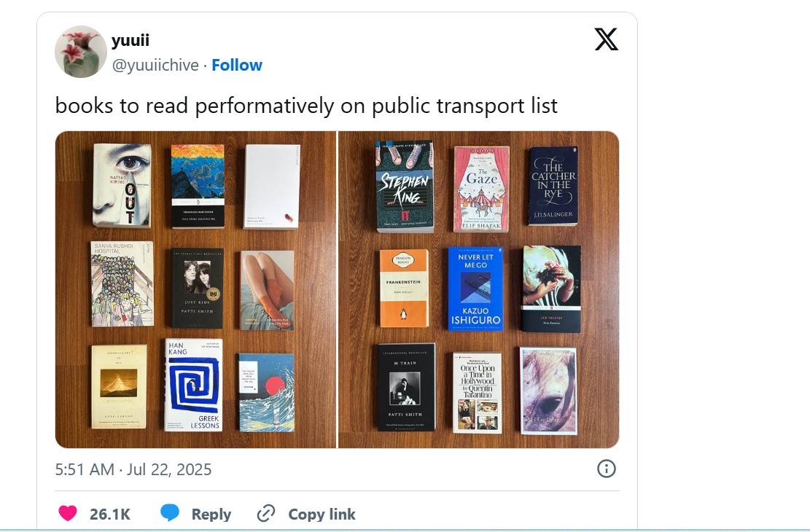This screenshot has width=810, height=532.
Task: Click the tweet text about public transport
Action: 306,106
